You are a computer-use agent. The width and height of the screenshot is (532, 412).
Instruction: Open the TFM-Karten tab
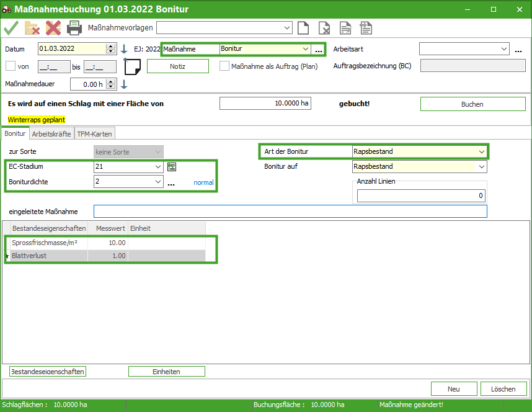(x=94, y=133)
